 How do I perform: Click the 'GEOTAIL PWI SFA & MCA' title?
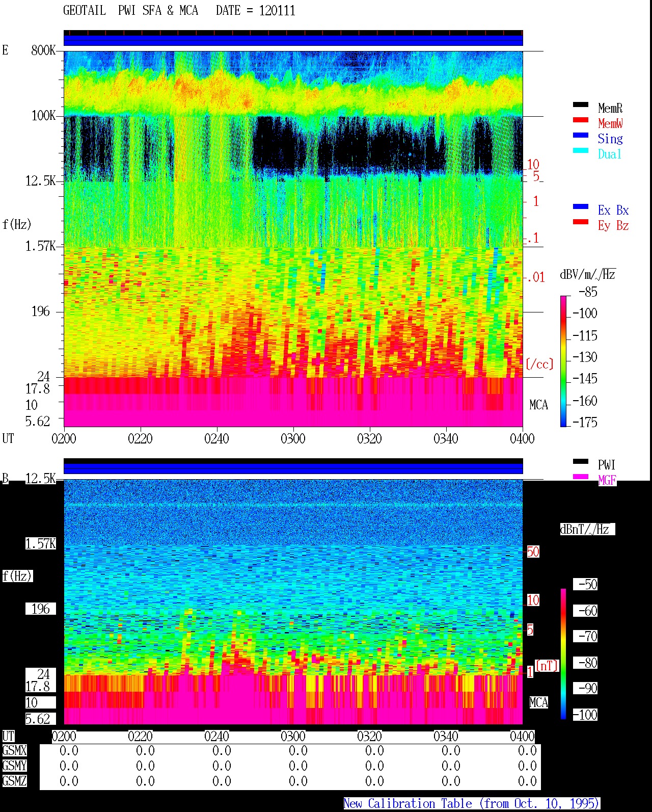pyautogui.click(x=130, y=11)
